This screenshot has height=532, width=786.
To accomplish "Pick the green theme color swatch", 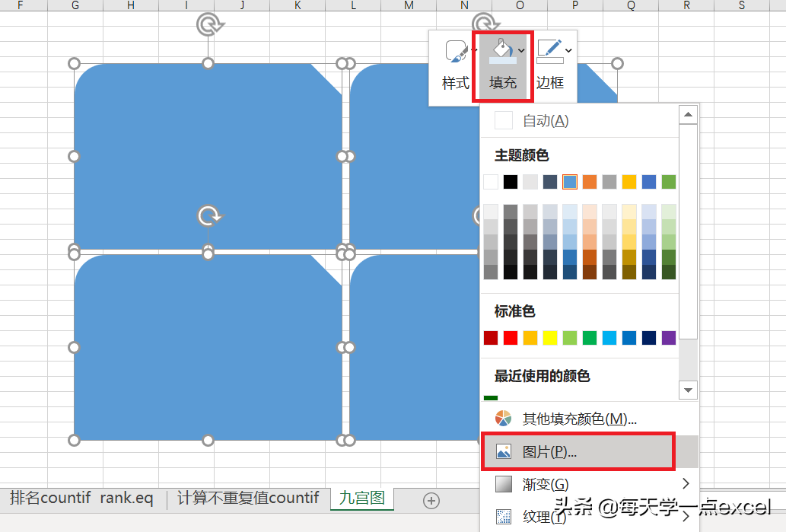I will click(x=669, y=181).
